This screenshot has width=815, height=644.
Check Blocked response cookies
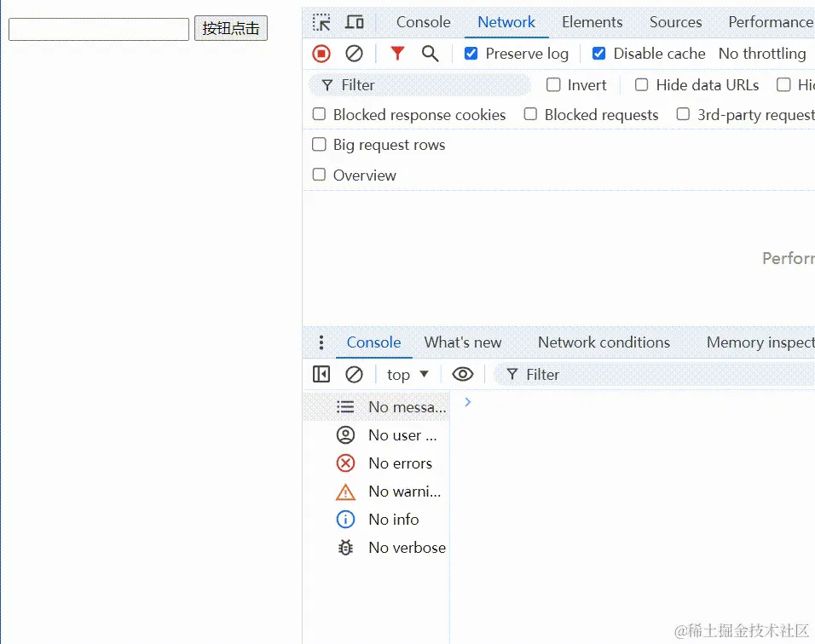[319, 114]
